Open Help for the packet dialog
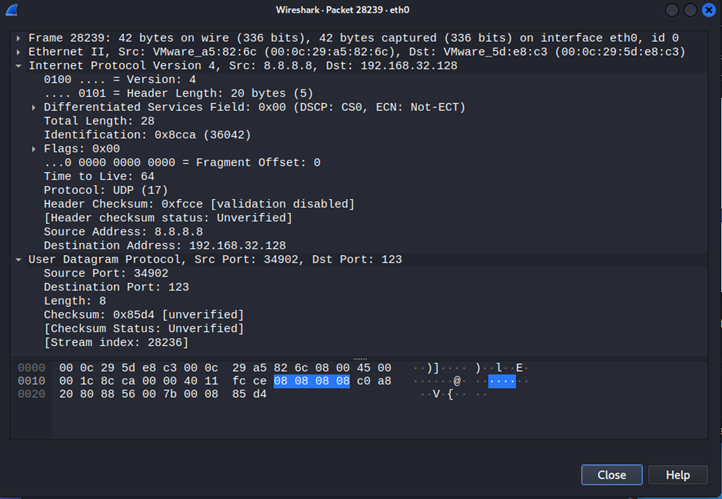Screen dimensions: 722x499 tap(677, 475)
